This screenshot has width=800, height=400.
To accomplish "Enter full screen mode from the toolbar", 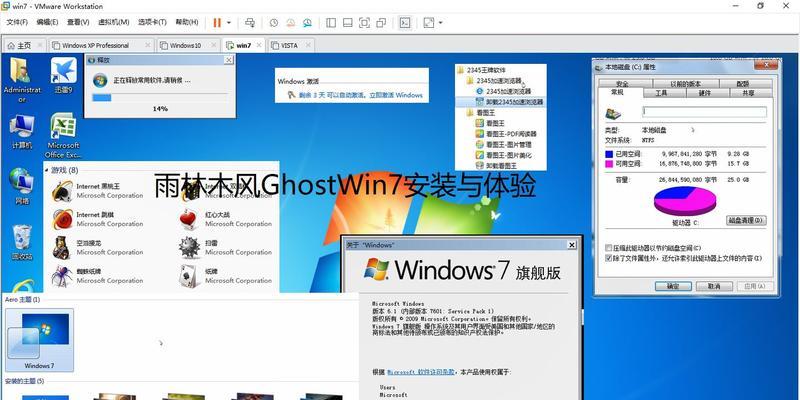I will [364, 22].
